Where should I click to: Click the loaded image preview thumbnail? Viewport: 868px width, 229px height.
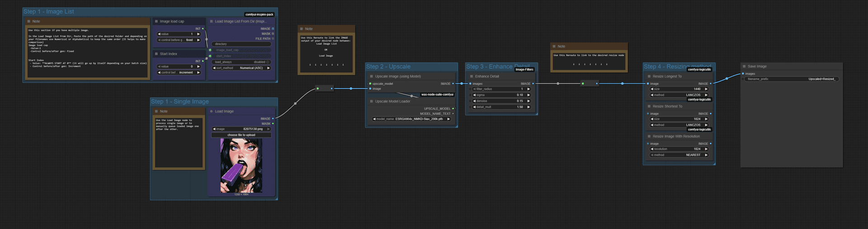[241, 166]
